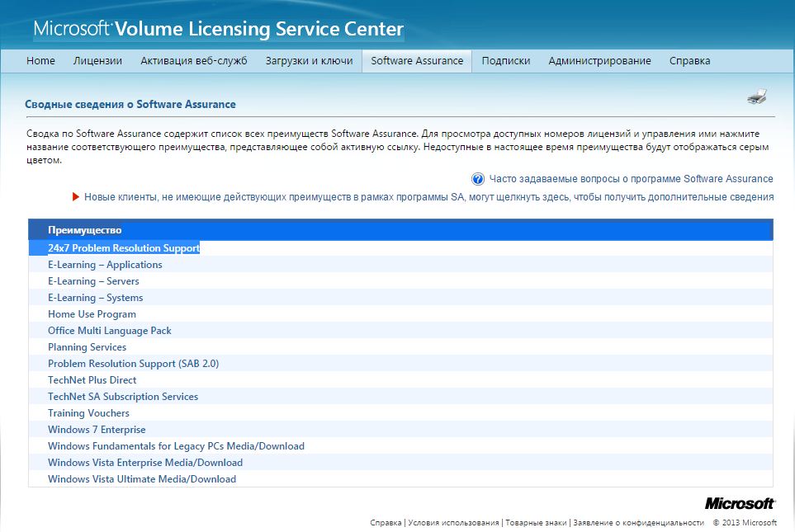Switch to the Лицензии tab
Viewport: 795px width, 532px height.
tap(97, 61)
